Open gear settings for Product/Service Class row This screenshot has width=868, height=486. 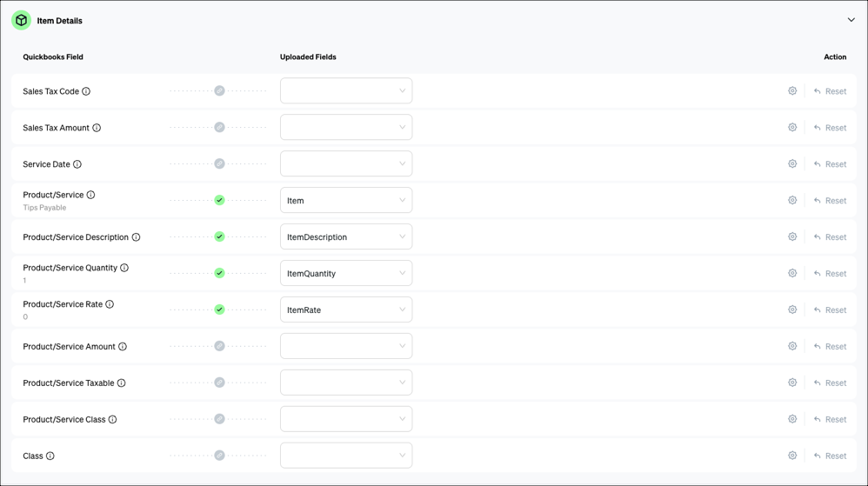pyautogui.click(x=792, y=419)
